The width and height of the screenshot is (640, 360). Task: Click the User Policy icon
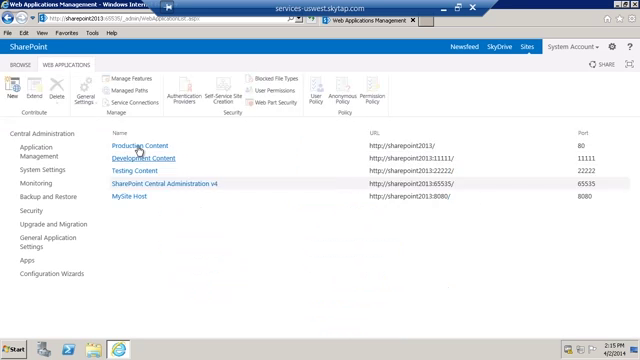[316, 90]
